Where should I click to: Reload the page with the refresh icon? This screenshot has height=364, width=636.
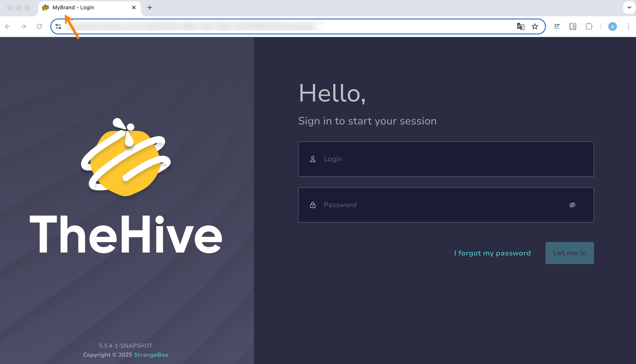click(39, 26)
